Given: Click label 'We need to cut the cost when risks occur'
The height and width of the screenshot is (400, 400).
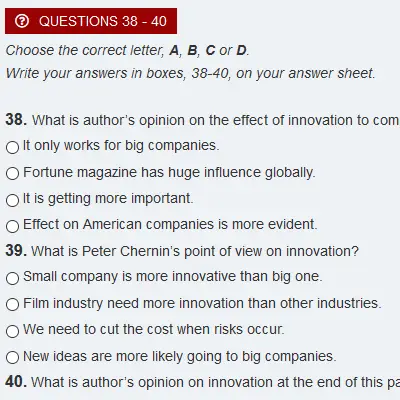Looking at the screenshot, I should point(154,329).
